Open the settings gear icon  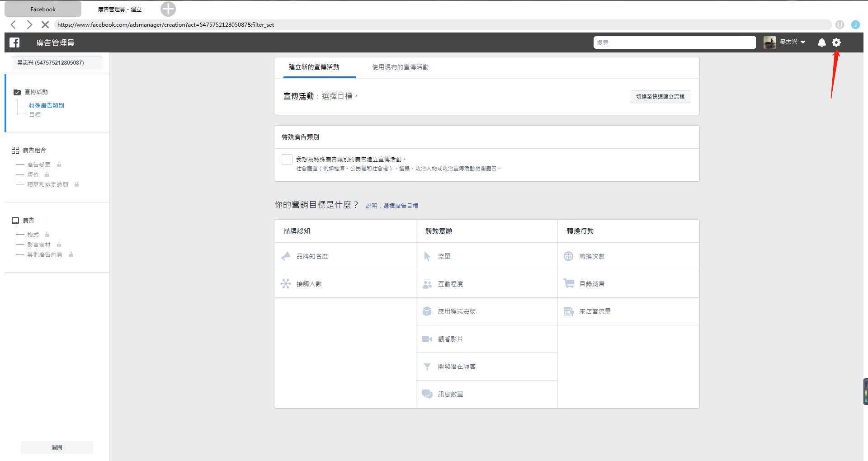836,42
